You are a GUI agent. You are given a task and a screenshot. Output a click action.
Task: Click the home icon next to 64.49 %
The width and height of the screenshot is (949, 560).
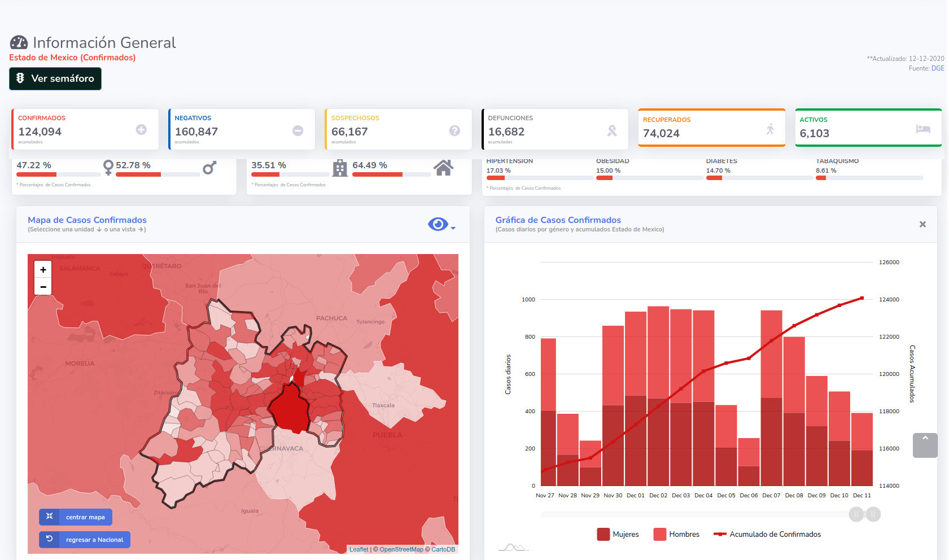point(444,167)
